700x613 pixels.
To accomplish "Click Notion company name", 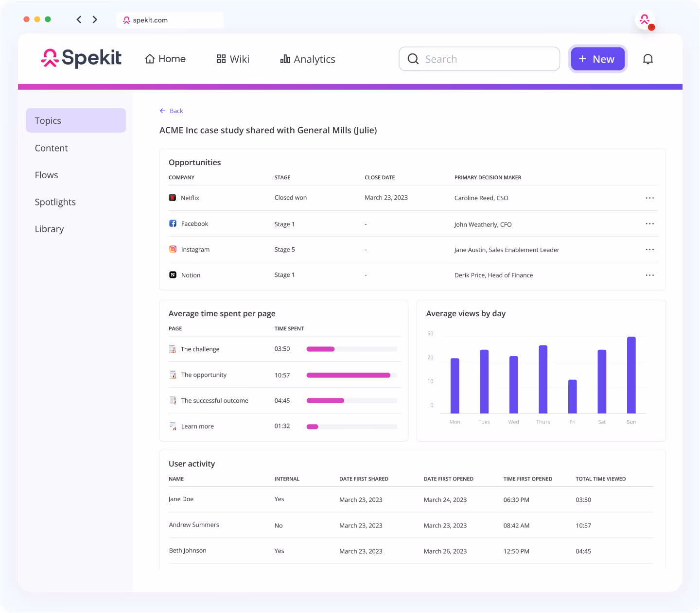I will click(191, 275).
